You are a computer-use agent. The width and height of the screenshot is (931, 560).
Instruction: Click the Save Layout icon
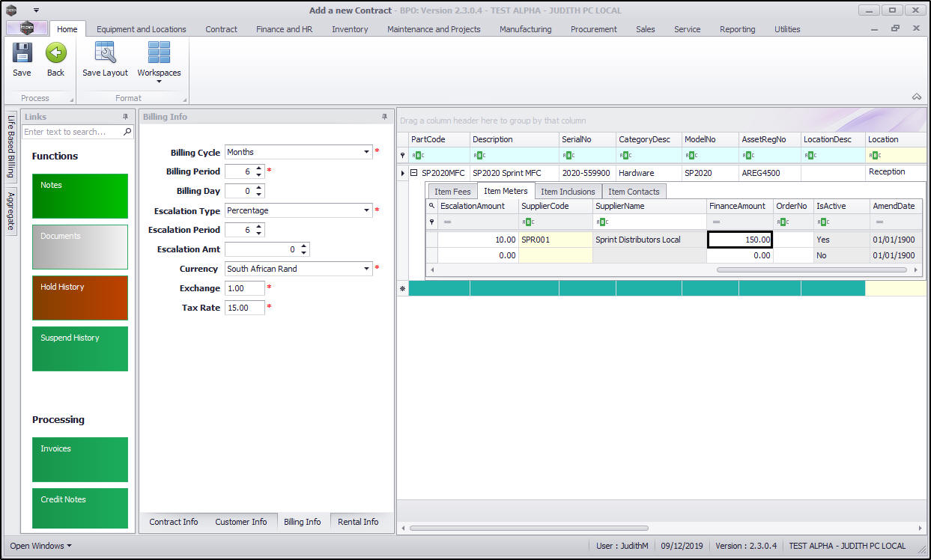(x=105, y=54)
